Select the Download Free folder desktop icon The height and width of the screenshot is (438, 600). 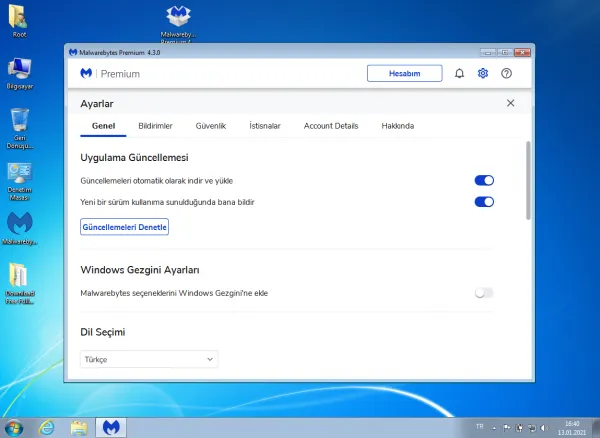20,283
